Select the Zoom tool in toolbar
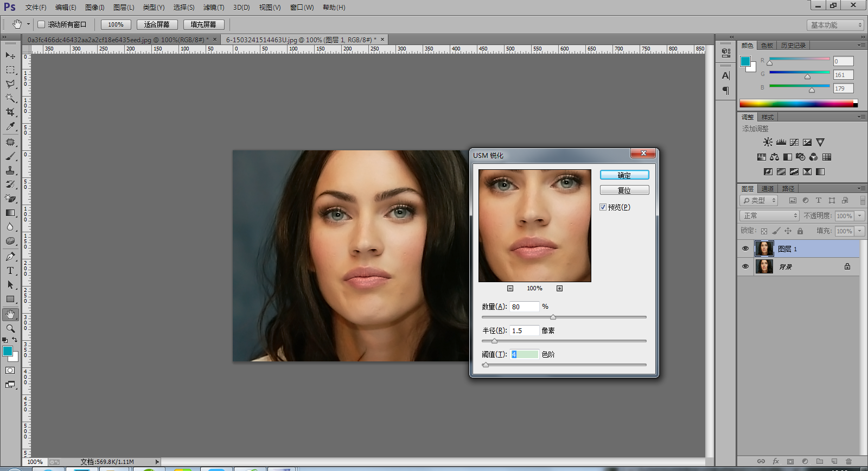 pyautogui.click(x=10, y=328)
